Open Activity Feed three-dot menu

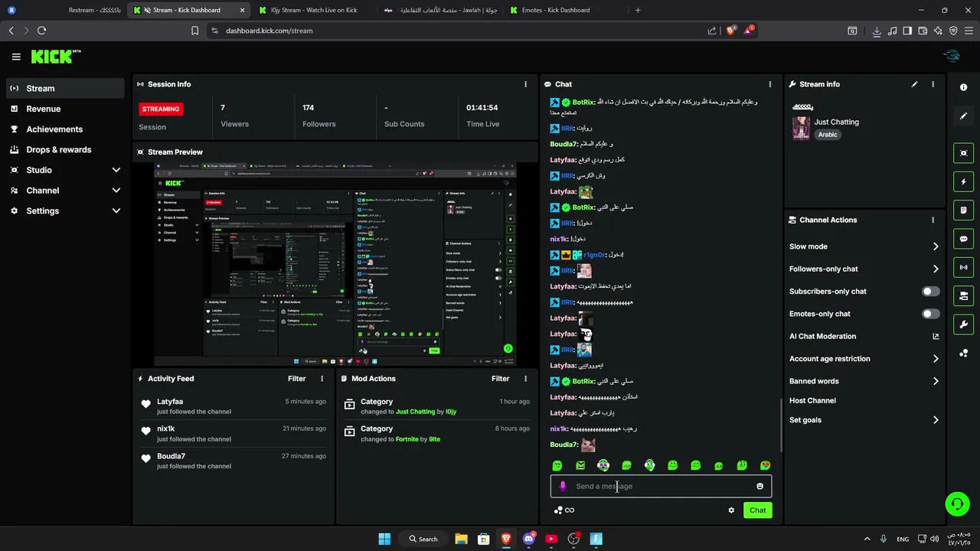pos(322,379)
